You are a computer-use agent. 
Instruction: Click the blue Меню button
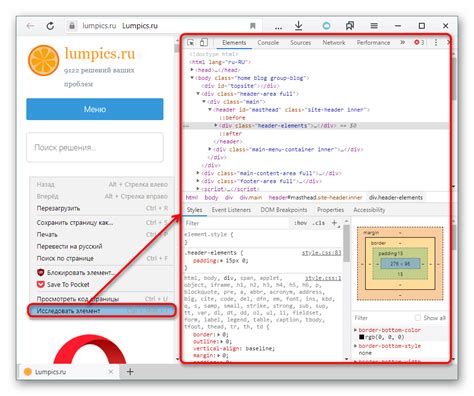coord(95,109)
